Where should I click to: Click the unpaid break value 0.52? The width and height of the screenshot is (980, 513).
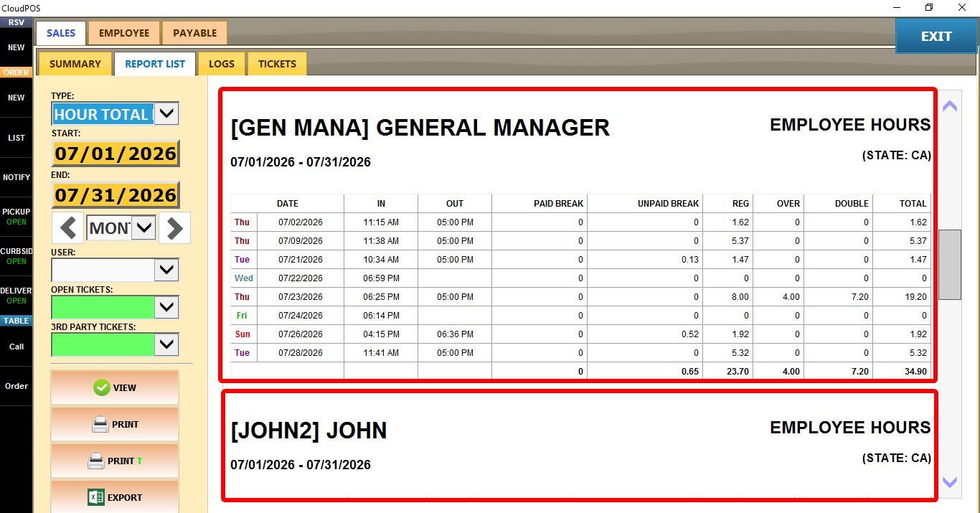[x=645, y=334]
